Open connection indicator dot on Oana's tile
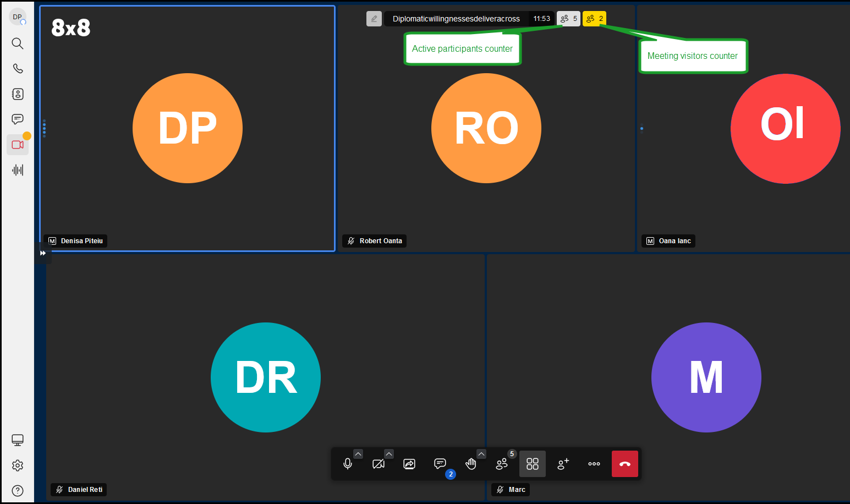This screenshot has height=504, width=850. [x=641, y=129]
